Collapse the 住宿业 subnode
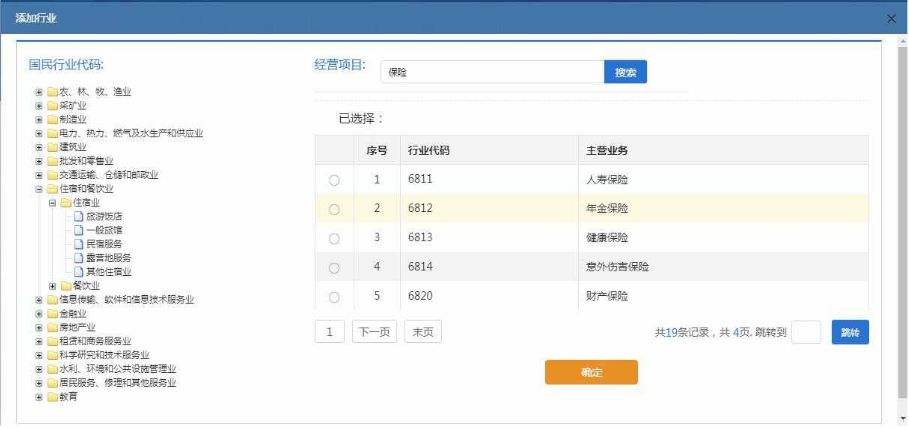909x428 pixels. click(x=52, y=203)
